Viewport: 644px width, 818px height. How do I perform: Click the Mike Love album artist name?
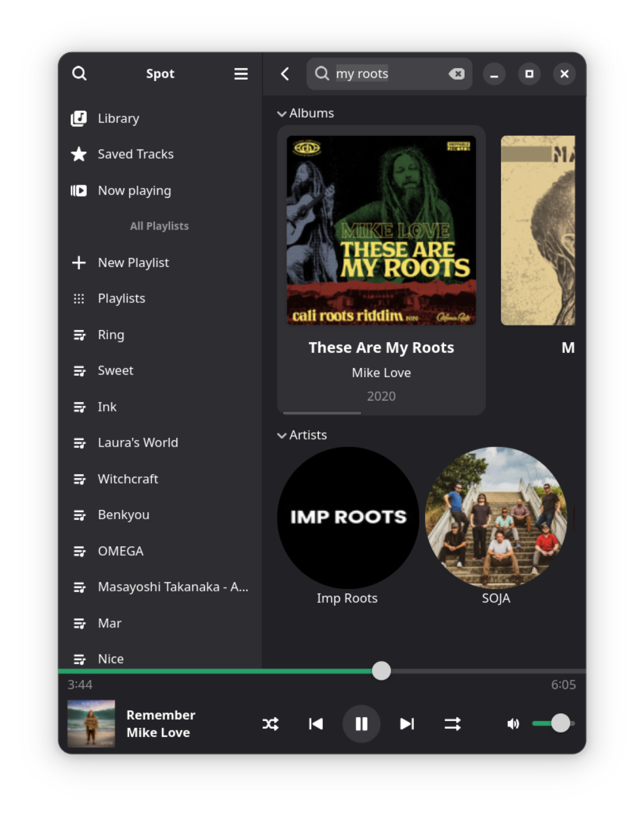tap(381, 373)
